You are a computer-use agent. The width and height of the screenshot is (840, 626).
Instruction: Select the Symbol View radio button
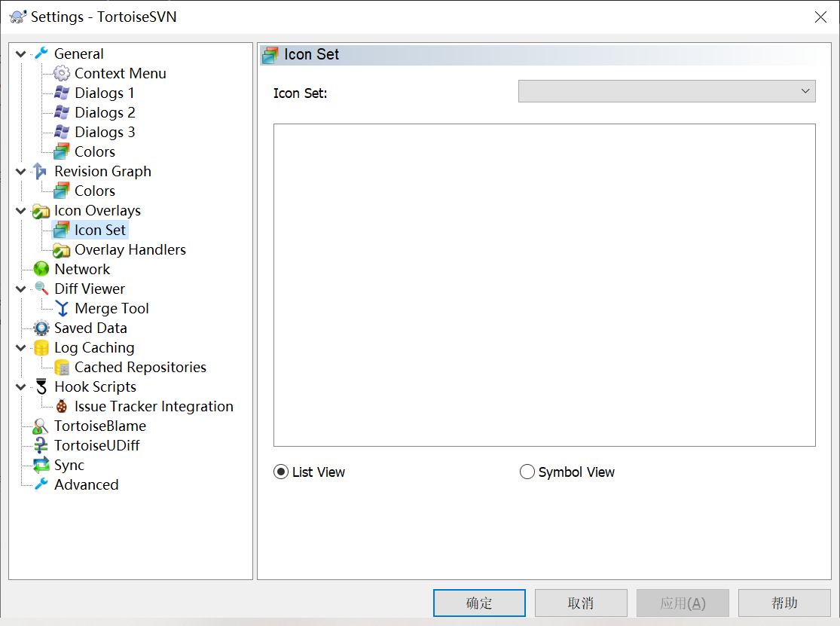(x=527, y=472)
